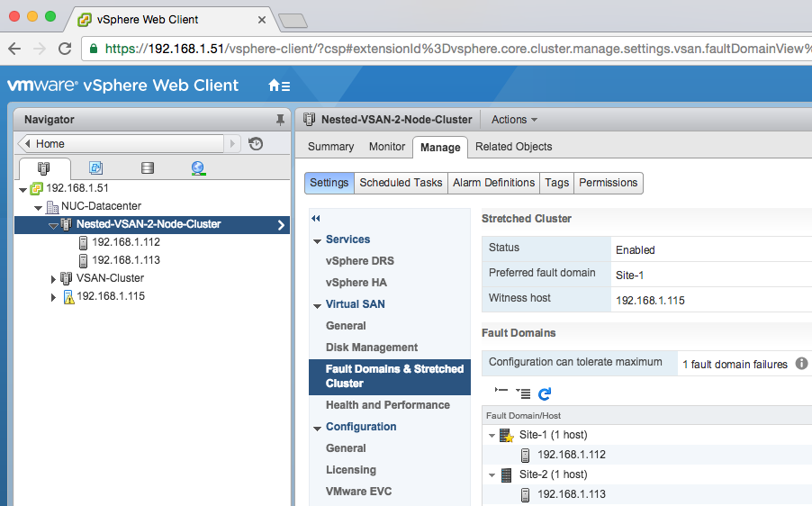812x506 pixels.
Task: Select Site-1 (1 host) fault domain
Action: pos(553,435)
